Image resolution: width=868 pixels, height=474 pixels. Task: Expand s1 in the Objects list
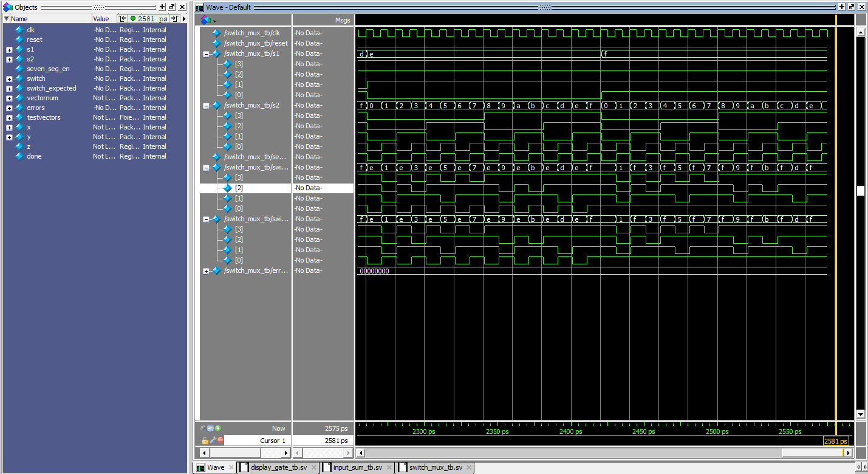point(9,49)
